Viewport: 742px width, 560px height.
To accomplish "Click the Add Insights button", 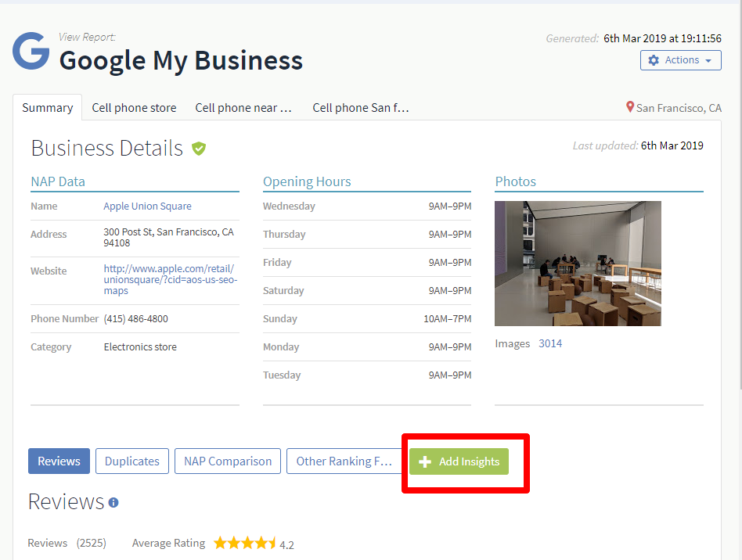I will point(459,461).
